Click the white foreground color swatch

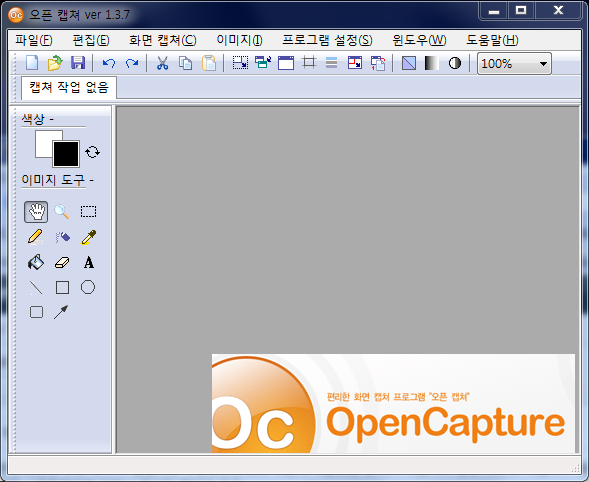point(44,143)
